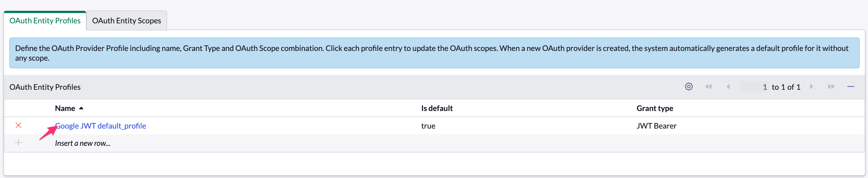Click the plus icon to add a row
The width and height of the screenshot is (868, 178).
tap(18, 143)
